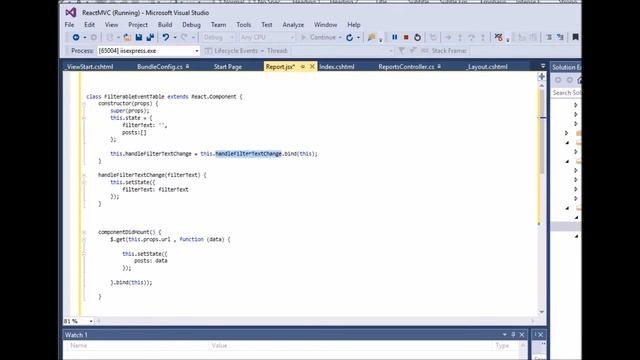Open the File menu
The image size is (640, 360).
pyautogui.click(x=69, y=25)
